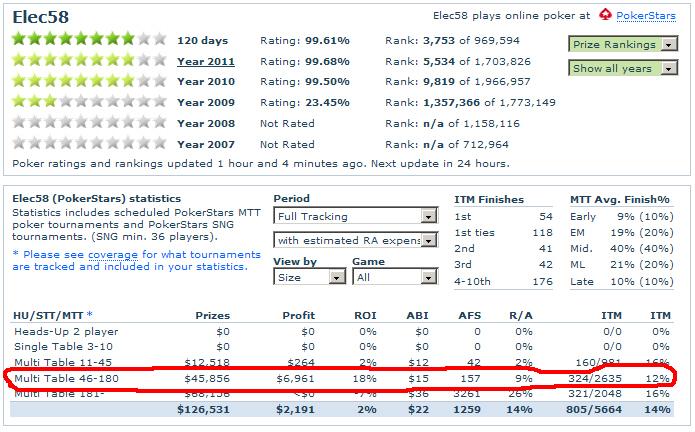The height and width of the screenshot is (432, 695).
Task: Click the Rank 3,753 of 969,594 text
Action: (x=452, y=41)
